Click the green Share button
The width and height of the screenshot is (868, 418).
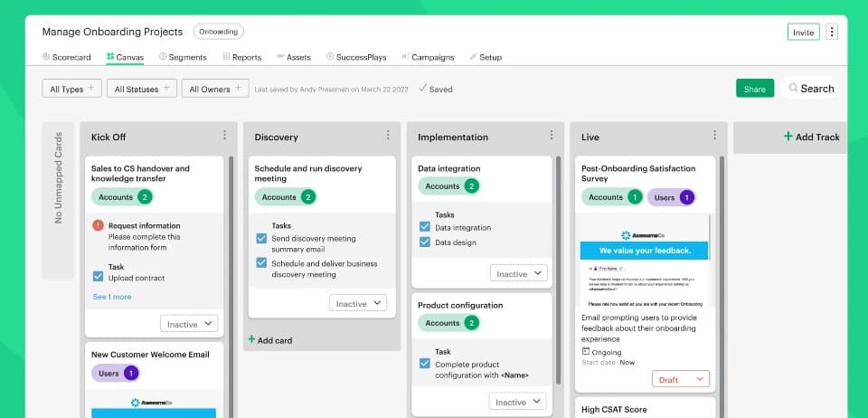[754, 89]
